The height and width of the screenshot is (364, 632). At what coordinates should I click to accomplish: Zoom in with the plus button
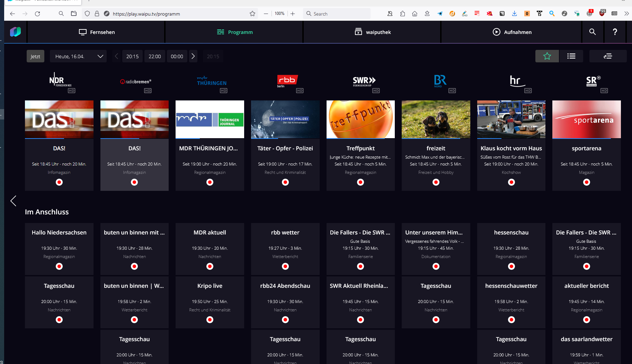coord(293,14)
